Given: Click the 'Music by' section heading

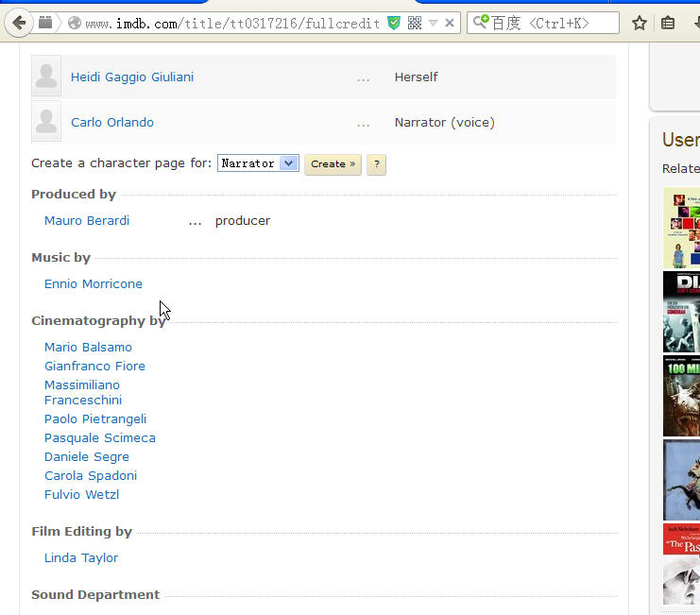Looking at the screenshot, I should (x=61, y=258).
